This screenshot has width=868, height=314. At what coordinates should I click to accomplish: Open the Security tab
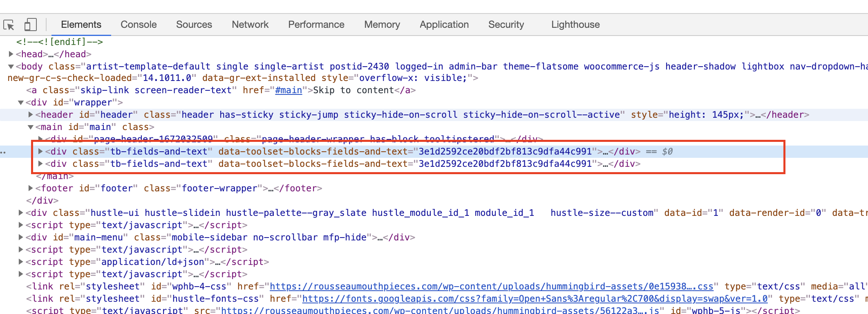[x=506, y=25]
